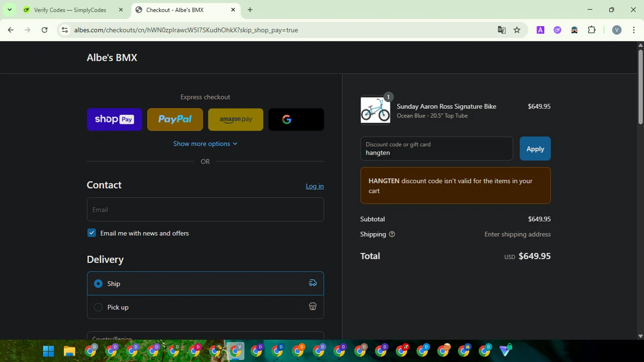Open the Extensions puzzle icon

pos(592,30)
